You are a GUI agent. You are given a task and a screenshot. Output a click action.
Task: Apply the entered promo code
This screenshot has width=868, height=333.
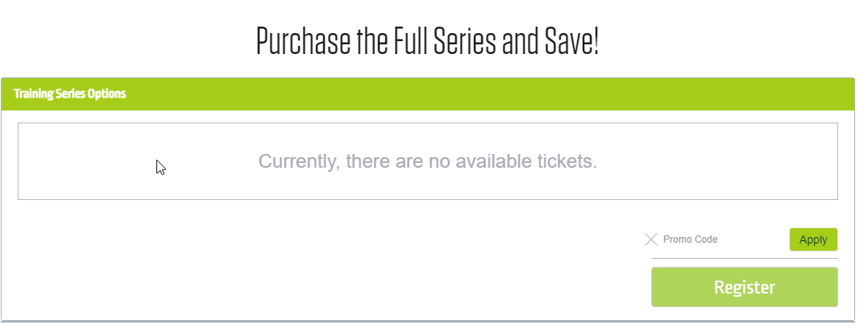(x=813, y=239)
